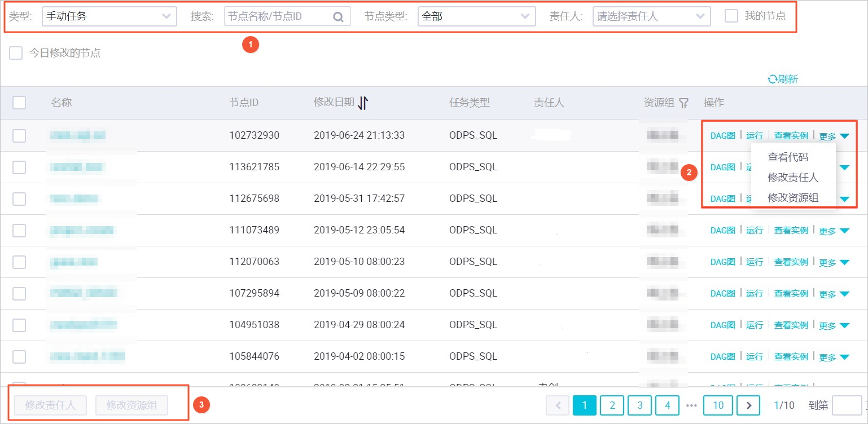Open DAG图 for node 111073489
Image resolution: width=868 pixels, height=424 pixels.
click(x=723, y=230)
